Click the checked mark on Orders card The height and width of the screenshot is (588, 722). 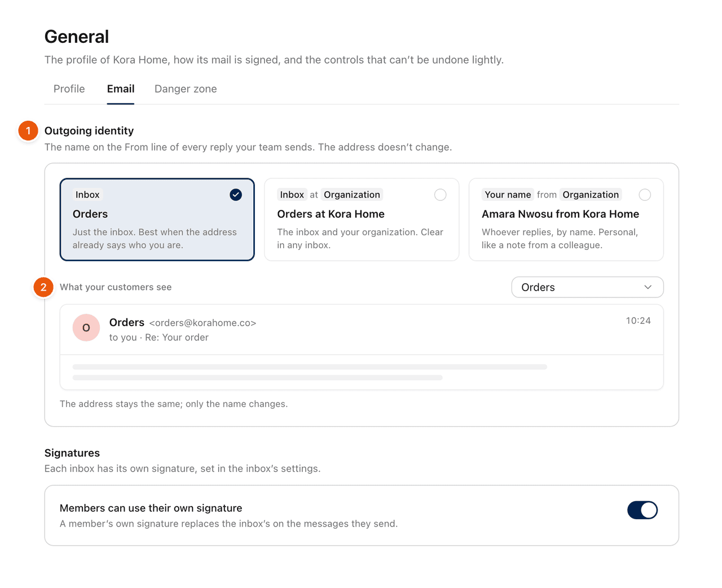click(236, 195)
